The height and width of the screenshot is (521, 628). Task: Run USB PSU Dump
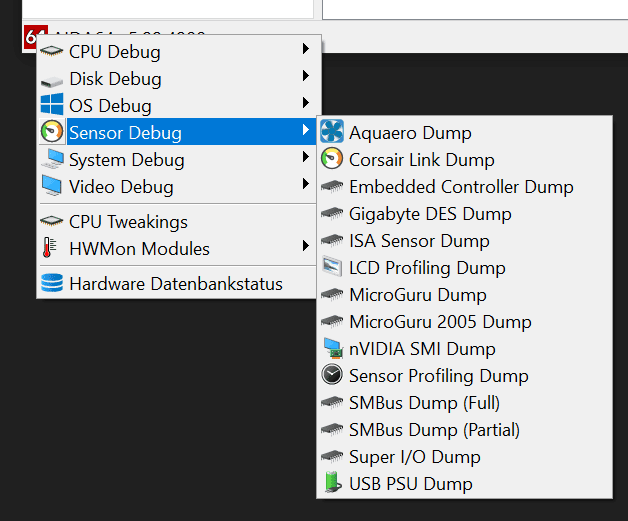[x=465, y=483]
